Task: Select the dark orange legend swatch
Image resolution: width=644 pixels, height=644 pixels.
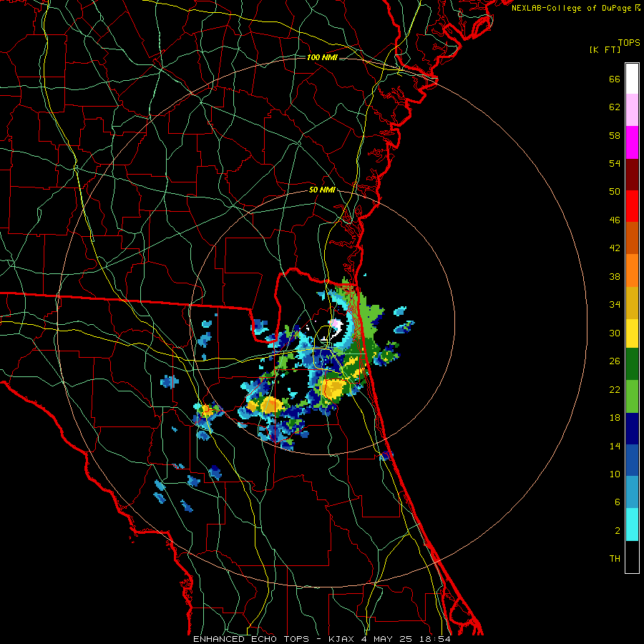Action: (x=632, y=238)
